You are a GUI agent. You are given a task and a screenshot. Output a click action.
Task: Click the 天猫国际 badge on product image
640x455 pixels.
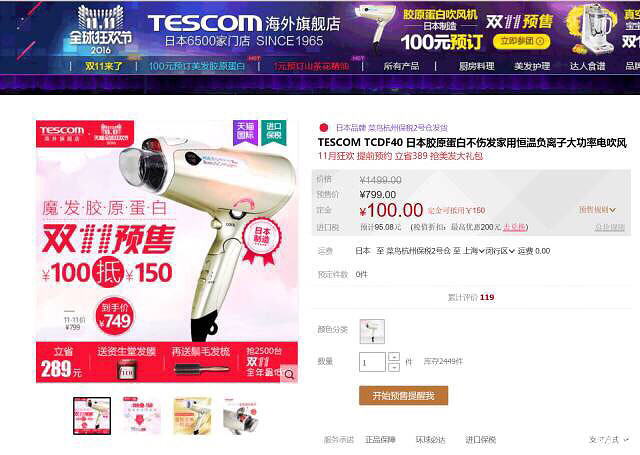(x=245, y=132)
